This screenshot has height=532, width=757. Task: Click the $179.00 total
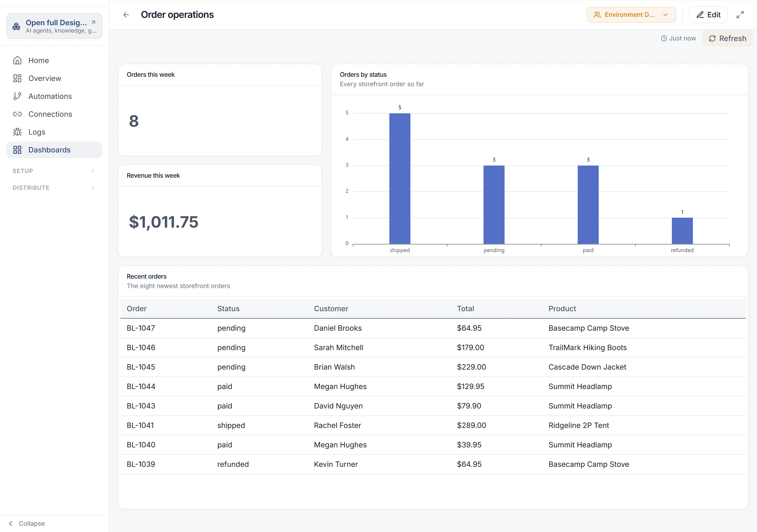[470, 348]
